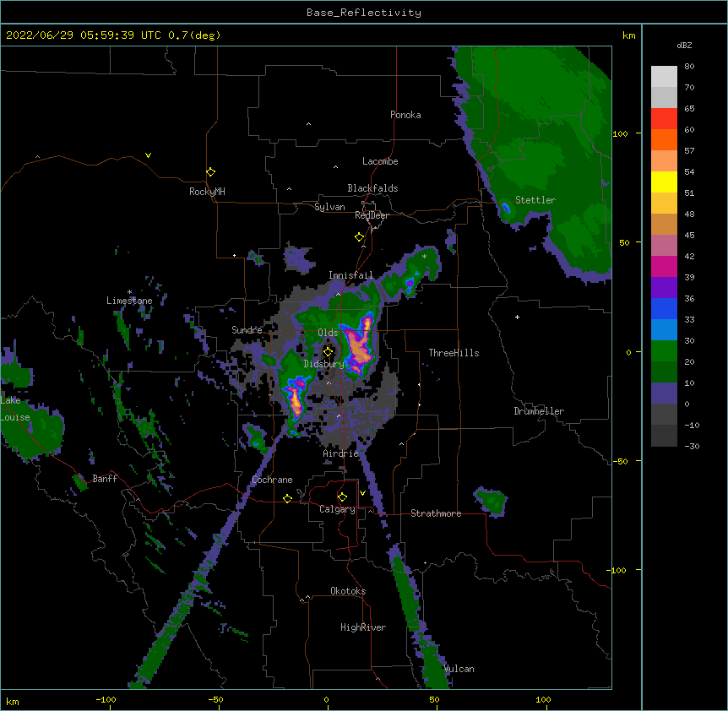This screenshot has height=711, width=728.
Task: Click the yellow diamond marker south of RedDeer
Action: pos(359,237)
